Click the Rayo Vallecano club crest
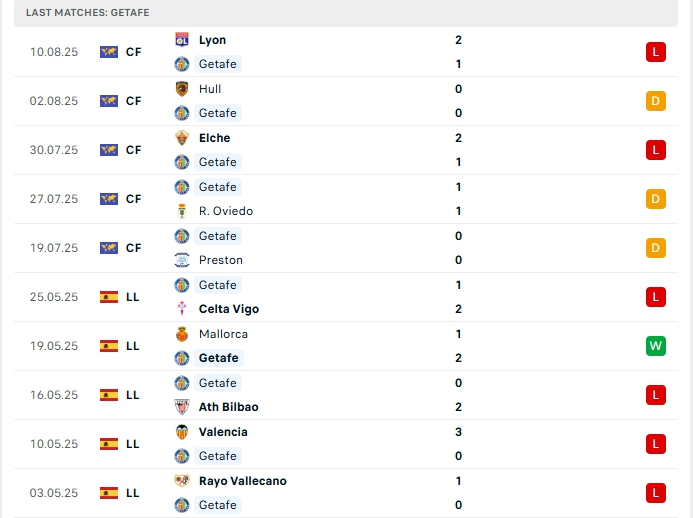 click(182, 481)
